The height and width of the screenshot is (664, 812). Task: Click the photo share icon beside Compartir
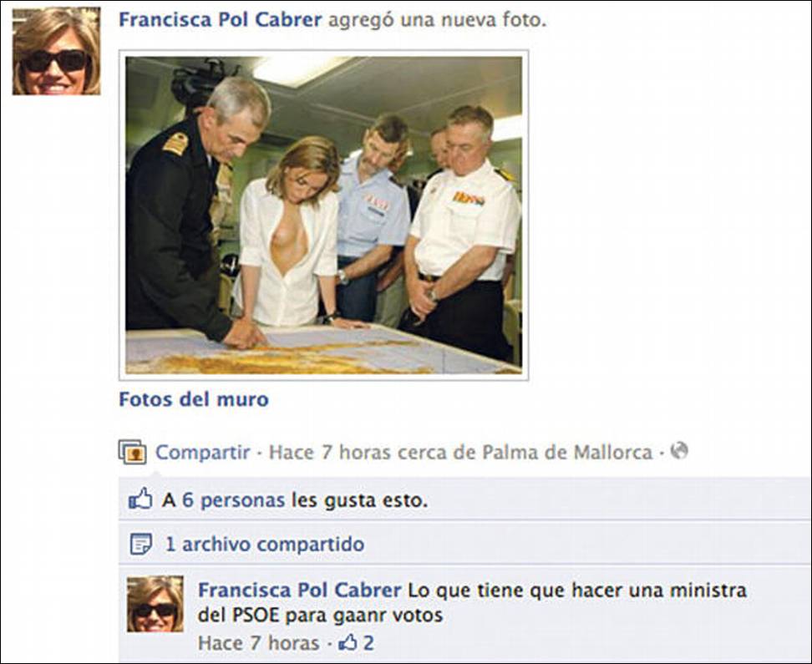tap(132, 452)
